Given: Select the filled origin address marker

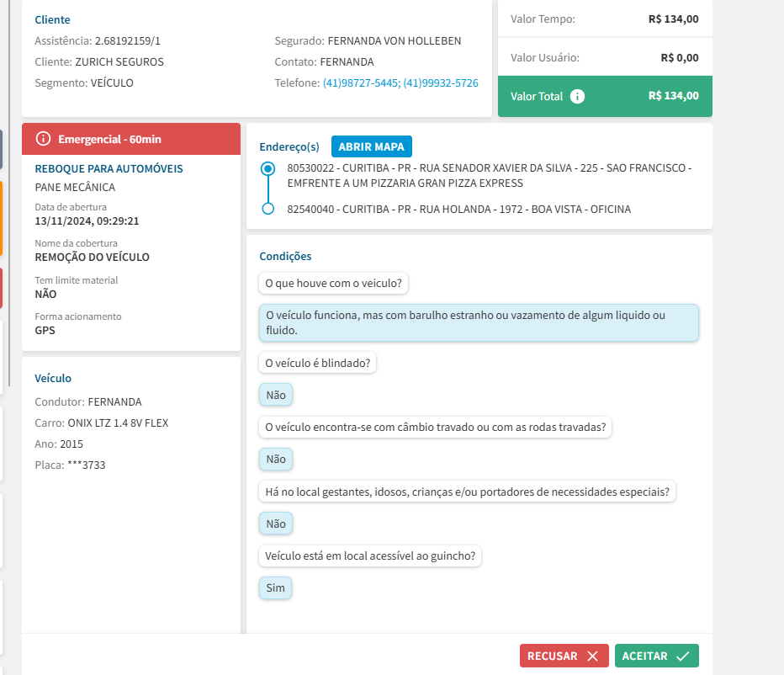Looking at the screenshot, I should [x=268, y=168].
